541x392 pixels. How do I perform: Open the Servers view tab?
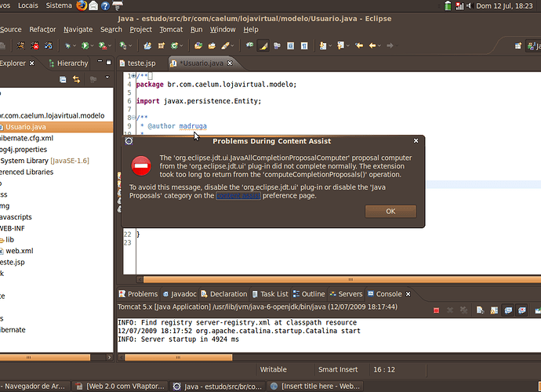[346, 294]
